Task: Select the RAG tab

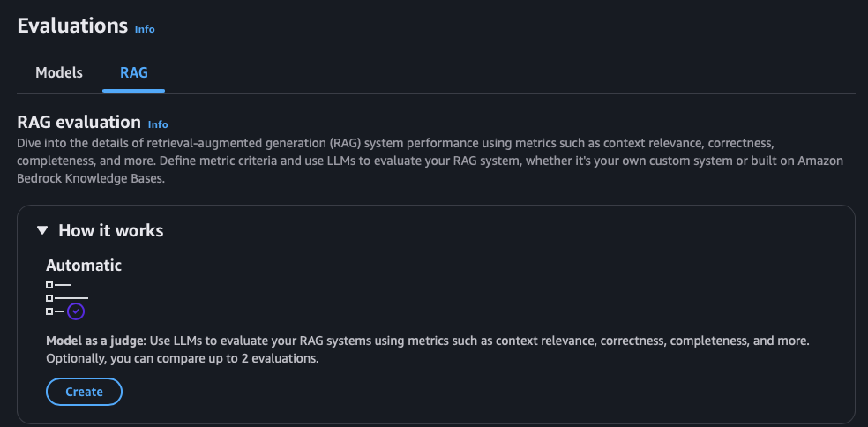Action: tap(134, 72)
